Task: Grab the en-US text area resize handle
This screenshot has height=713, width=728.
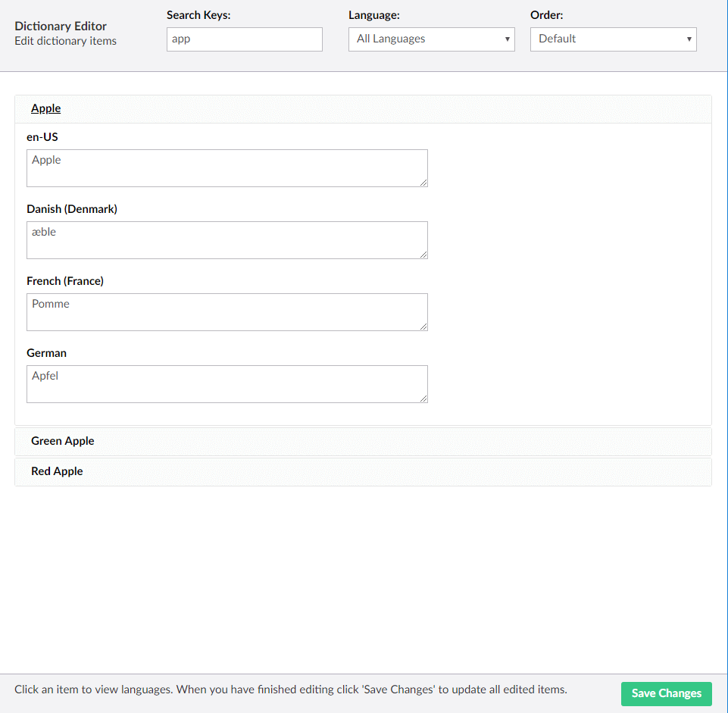Action: point(423,183)
